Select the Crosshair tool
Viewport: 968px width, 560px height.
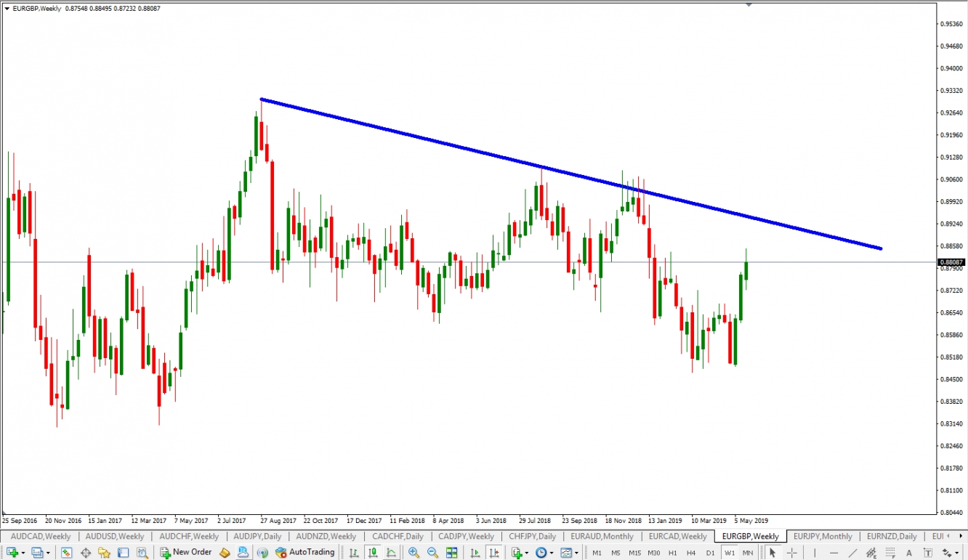tap(792, 553)
